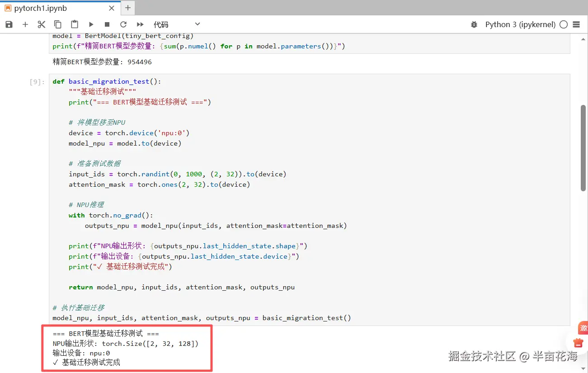Restart the kernel
This screenshot has width=588, height=373.
click(x=123, y=24)
